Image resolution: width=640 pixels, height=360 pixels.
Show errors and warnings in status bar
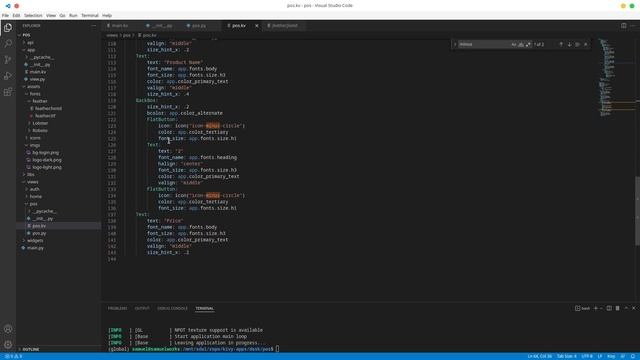point(14,356)
